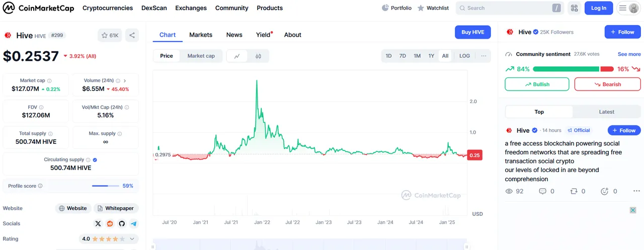The image size is (644, 250).
Task: Switch to the About tab
Action: point(293,35)
